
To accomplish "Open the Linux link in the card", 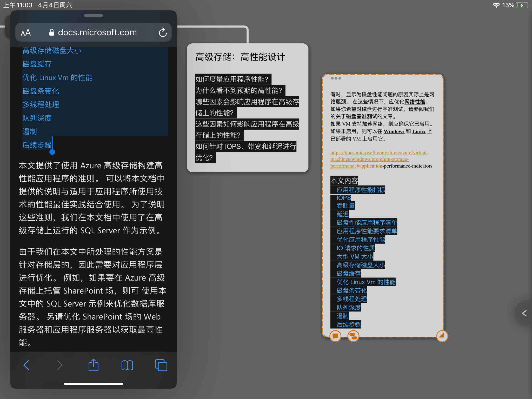I will (419, 131).
